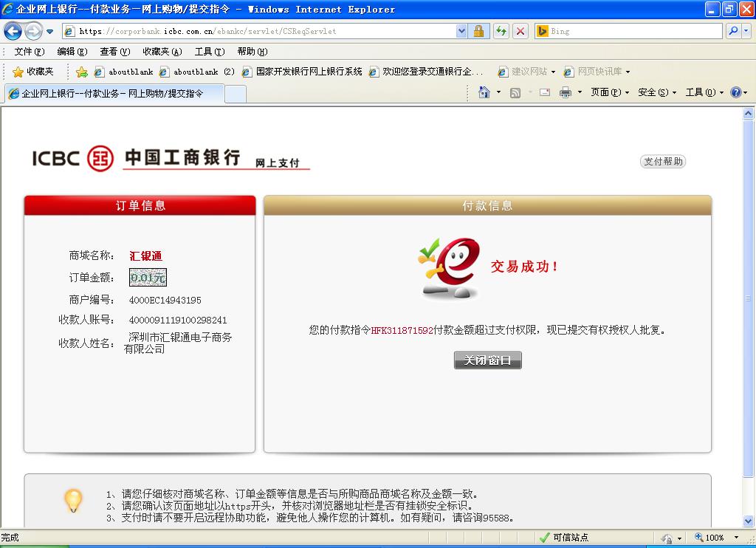Click the order amount 0.01元 image
The image size is (756, 548).
click(148, 278)
